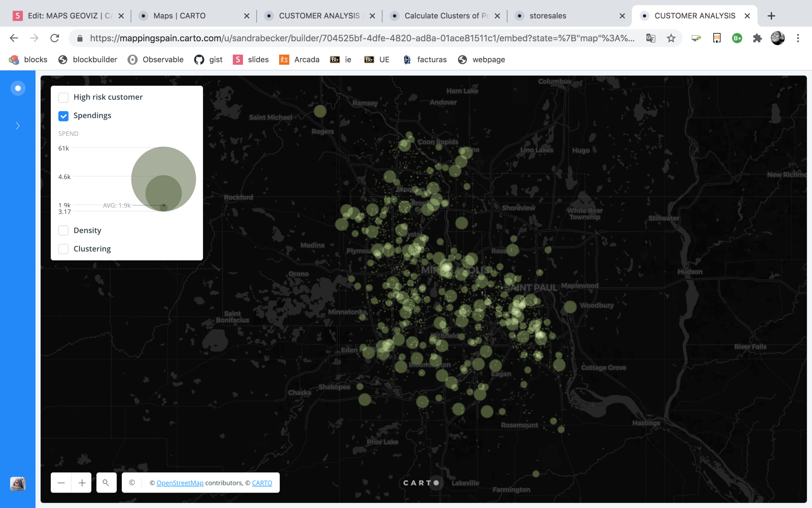Open the browser extensions puzzle icon

[757, 38]
